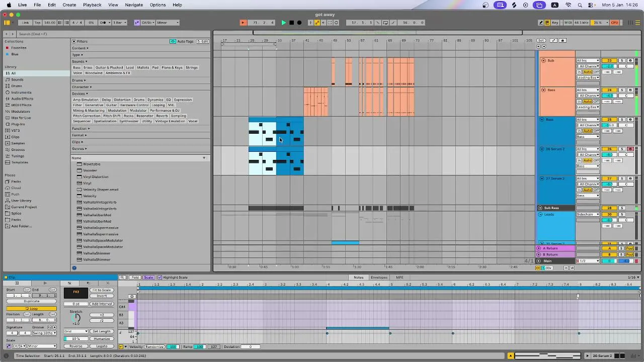Select Favorites collection
Viewport: 644px width, 362px height.
tap(19, 48)
